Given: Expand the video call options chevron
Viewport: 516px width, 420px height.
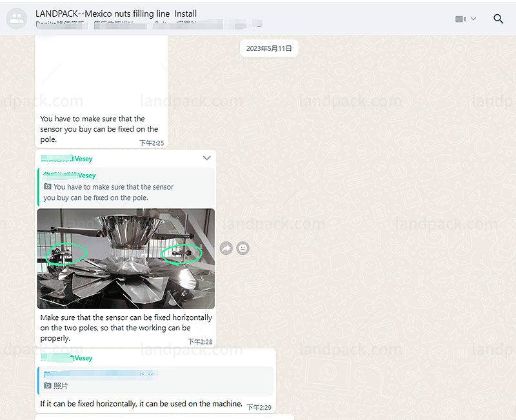Looking at the screenshot, I should (473, 19).
